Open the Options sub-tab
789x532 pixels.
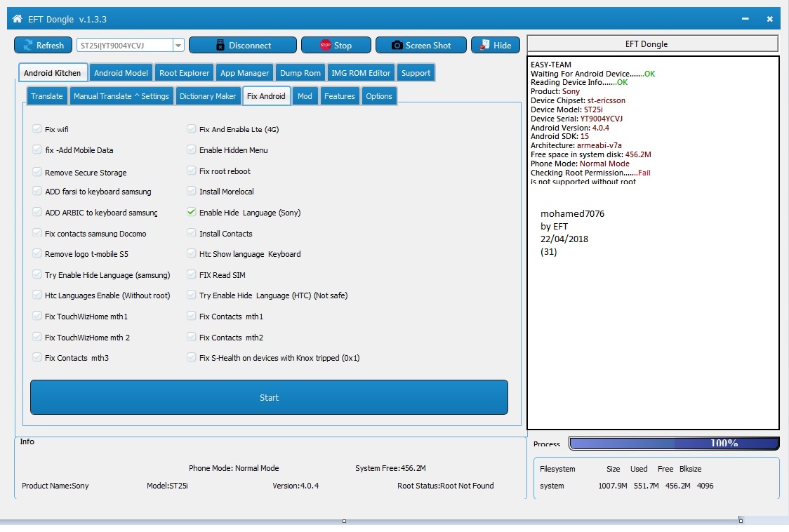coord(379,96)
